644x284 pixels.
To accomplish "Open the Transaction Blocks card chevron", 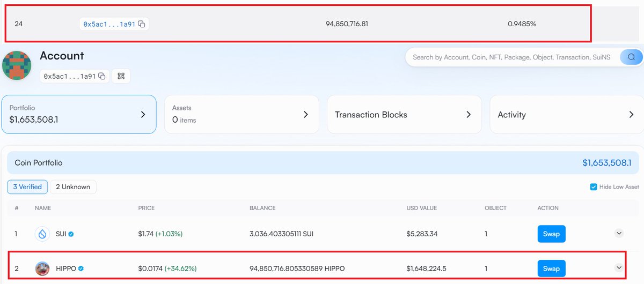I will tap(469, 114).
